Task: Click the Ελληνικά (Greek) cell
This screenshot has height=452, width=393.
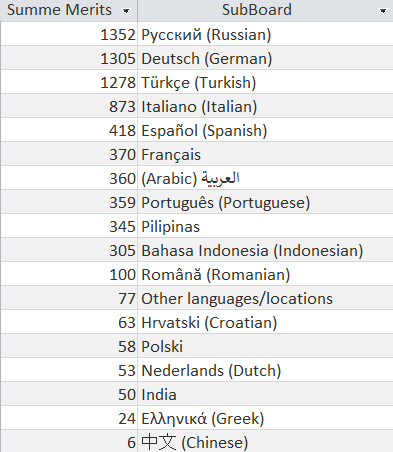Action: tap(265, 418)
